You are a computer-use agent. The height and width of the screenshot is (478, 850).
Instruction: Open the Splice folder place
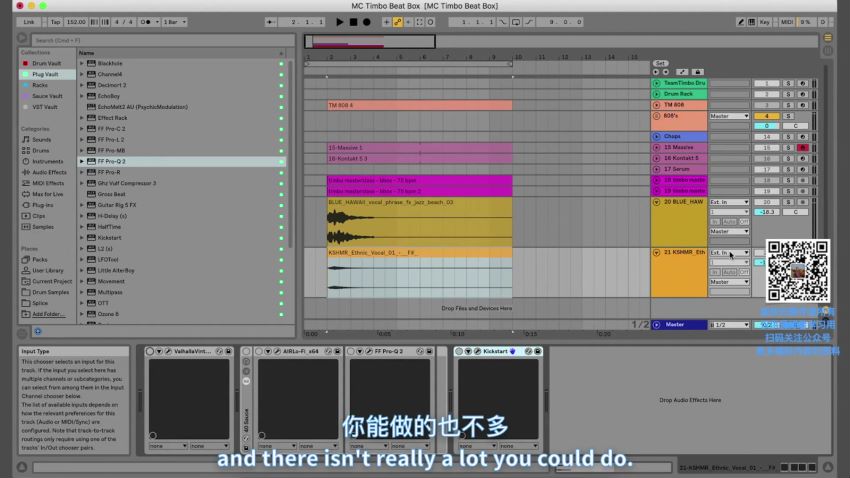click(40, 303)
